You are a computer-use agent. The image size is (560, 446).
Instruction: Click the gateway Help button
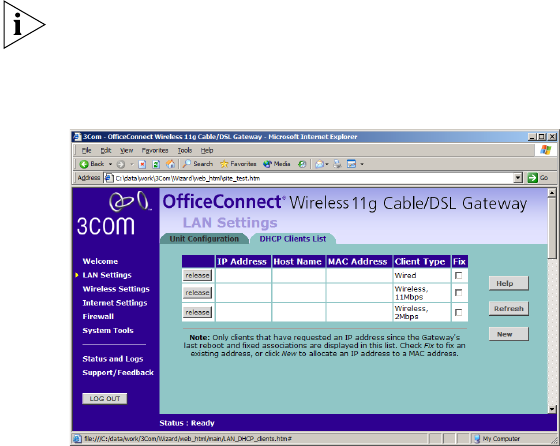click(509, 284)
